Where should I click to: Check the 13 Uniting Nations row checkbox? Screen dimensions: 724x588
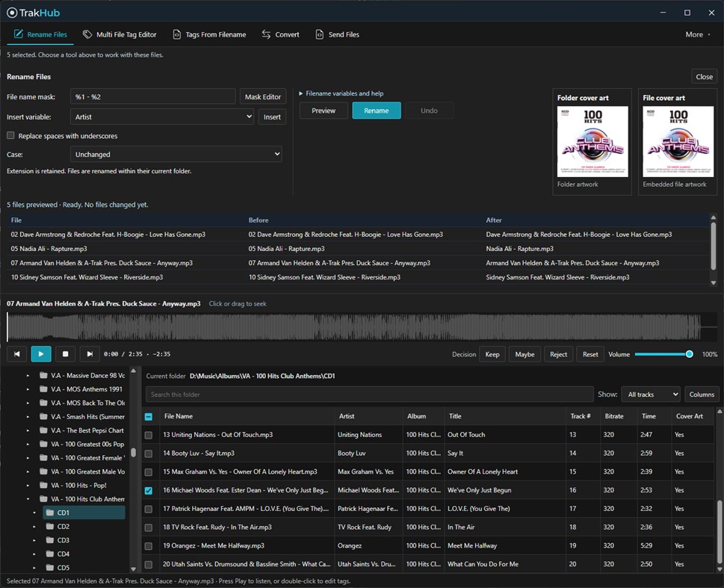[x=149, y=435]
